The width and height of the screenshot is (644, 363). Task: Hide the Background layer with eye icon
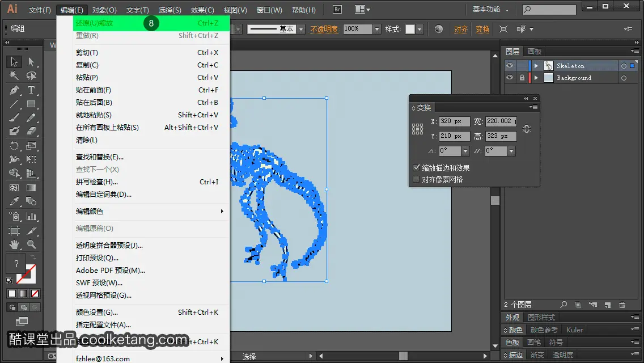click(x=510, y=78)
